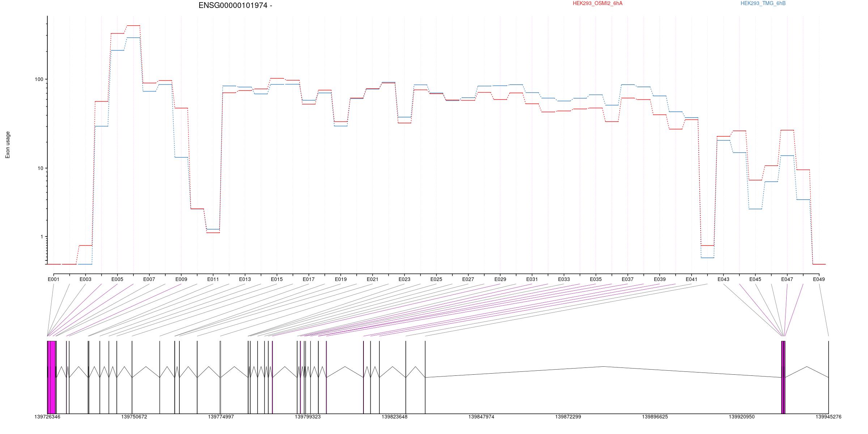Click the wide magenta exon block at gene start

tap(51, 377)
